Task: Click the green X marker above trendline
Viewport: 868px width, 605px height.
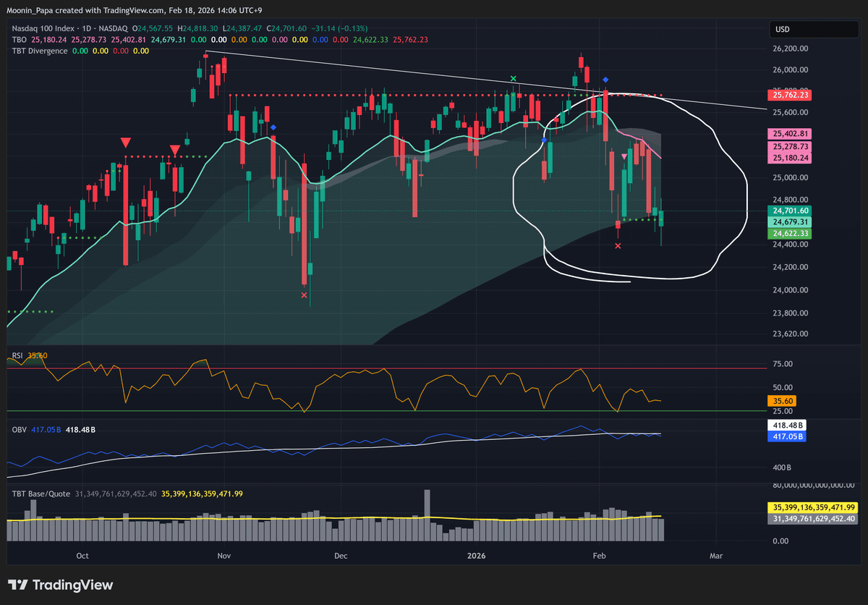Action: pos(513,78)
